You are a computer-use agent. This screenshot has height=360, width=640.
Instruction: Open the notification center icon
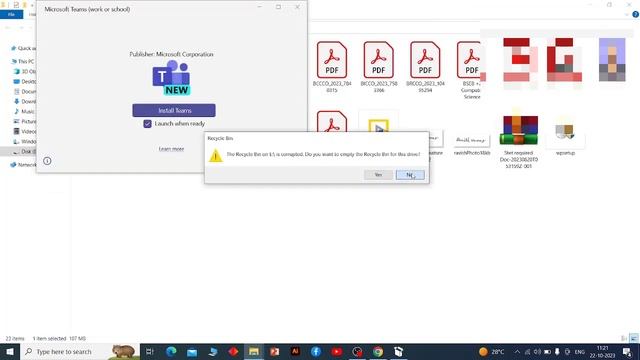click(x=627, y=351)
